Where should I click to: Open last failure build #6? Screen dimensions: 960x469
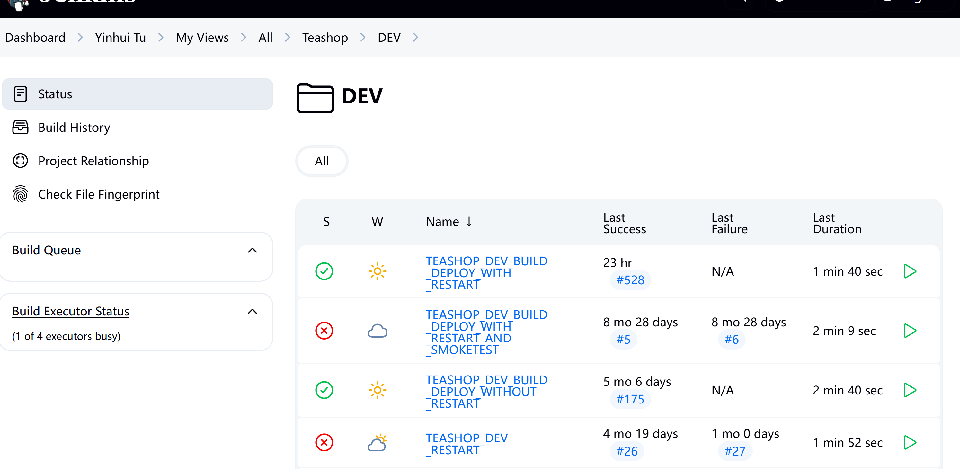point(731,339)
